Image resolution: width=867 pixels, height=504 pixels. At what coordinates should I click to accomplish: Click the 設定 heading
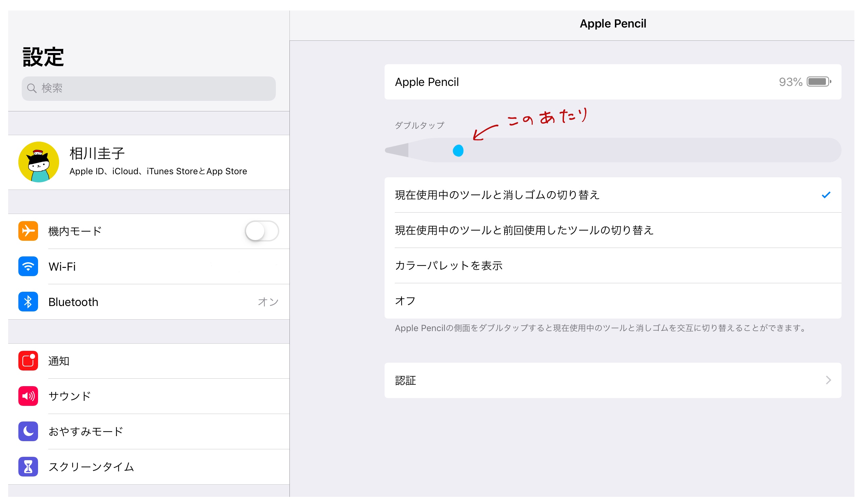click(x=43, y=57)
